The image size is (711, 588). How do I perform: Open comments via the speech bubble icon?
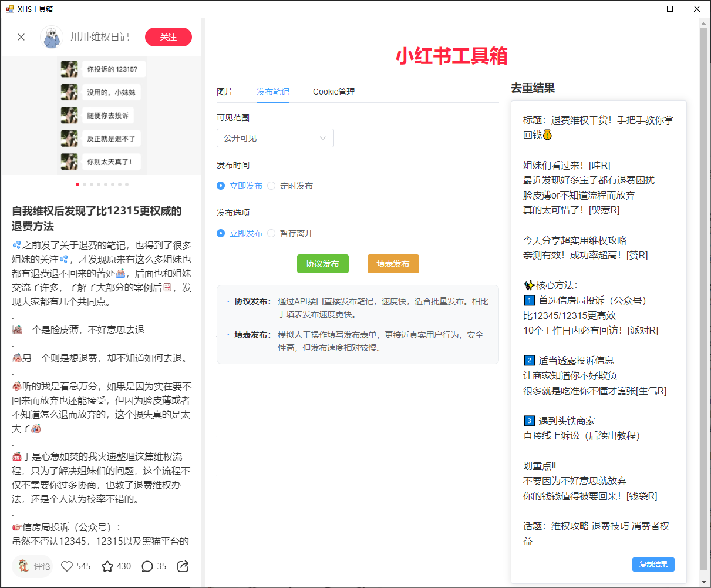coord(147,566)
